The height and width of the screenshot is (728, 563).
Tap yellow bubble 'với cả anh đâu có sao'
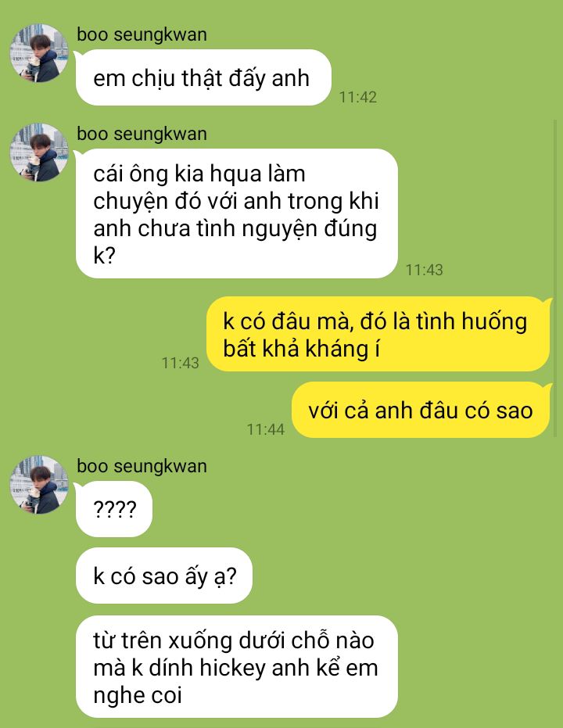(x=421, y=410)
